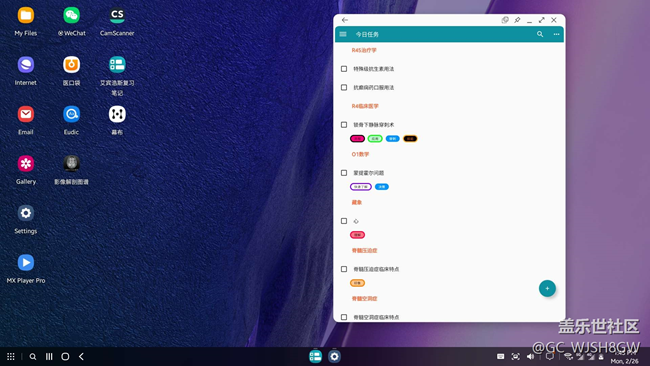Screen dimensions: 650x366
Task: Click the 今日任务 title text
Action: click(x=367, y=34)
